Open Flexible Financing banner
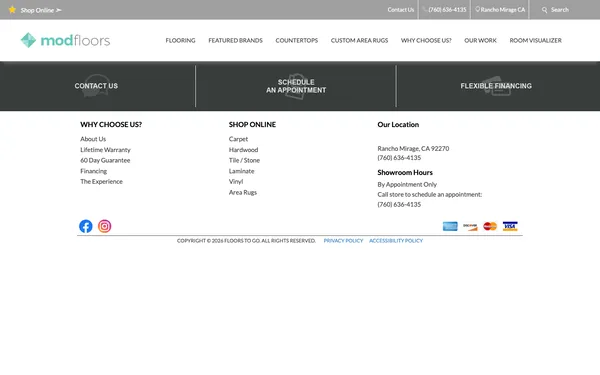This screenshot has height=375, width=600. (x=496, y=86)
